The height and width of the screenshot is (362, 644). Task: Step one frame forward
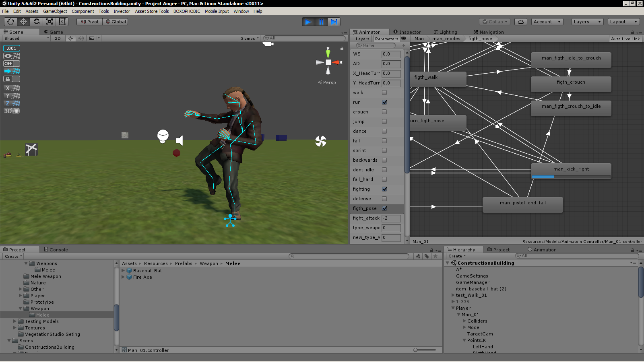pyautogui.click(x=334, y=22)
